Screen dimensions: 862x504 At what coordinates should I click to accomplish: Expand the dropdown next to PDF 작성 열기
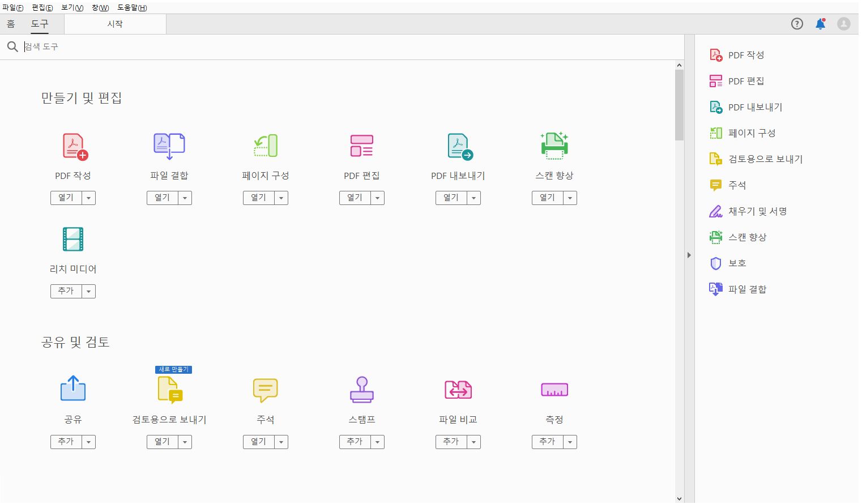tap(88, 198)
